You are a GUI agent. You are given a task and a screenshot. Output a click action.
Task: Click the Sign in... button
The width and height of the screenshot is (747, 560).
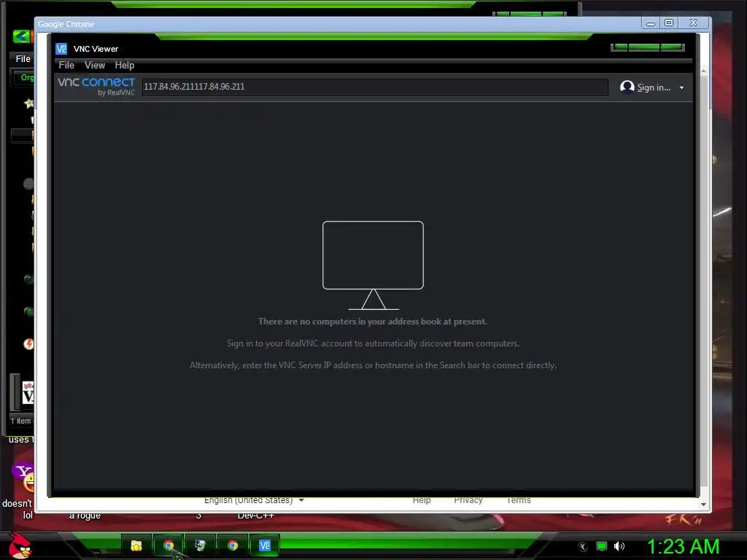[x=654, y=87]
